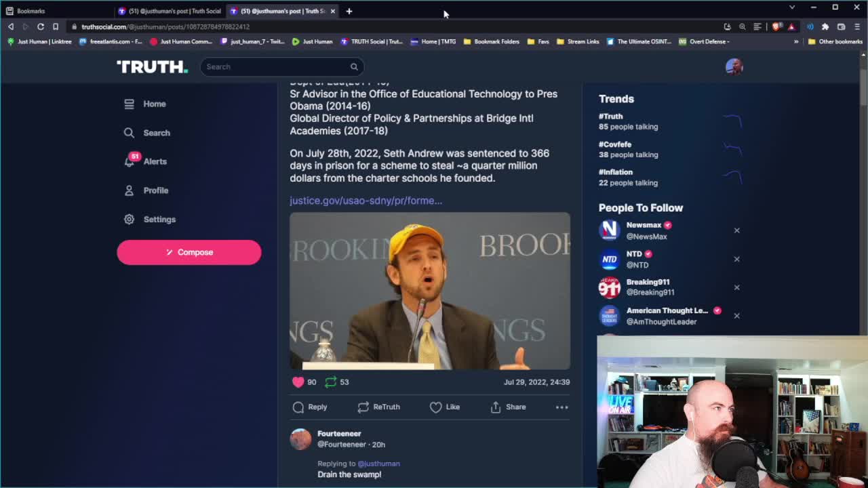Screen dimensions: 868x488
Task: Open the Brave Shields lion icon
Action: [777, 26]
